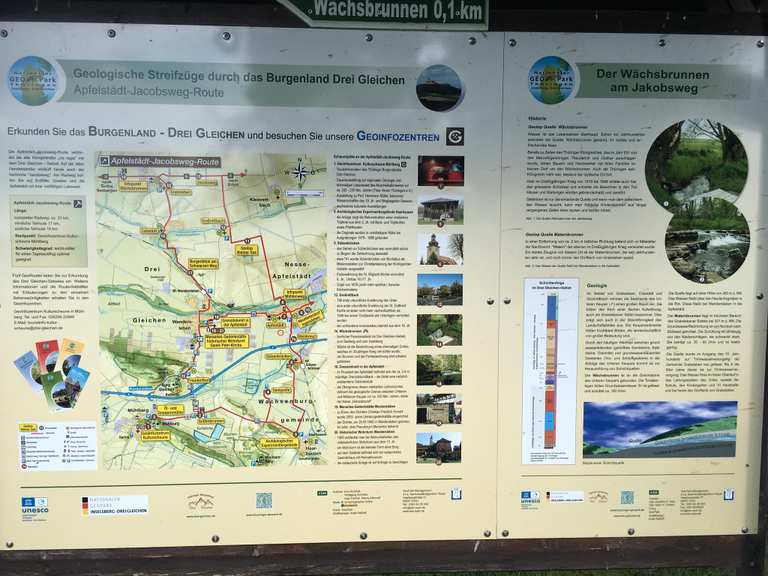Viewport: 768px width, 576px height.
Task: Click the mountain logo in the left footer
Action: 201,502
